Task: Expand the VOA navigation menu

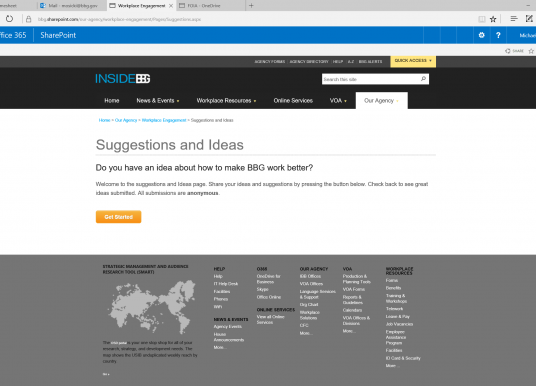Action: (x=338, y=101)
